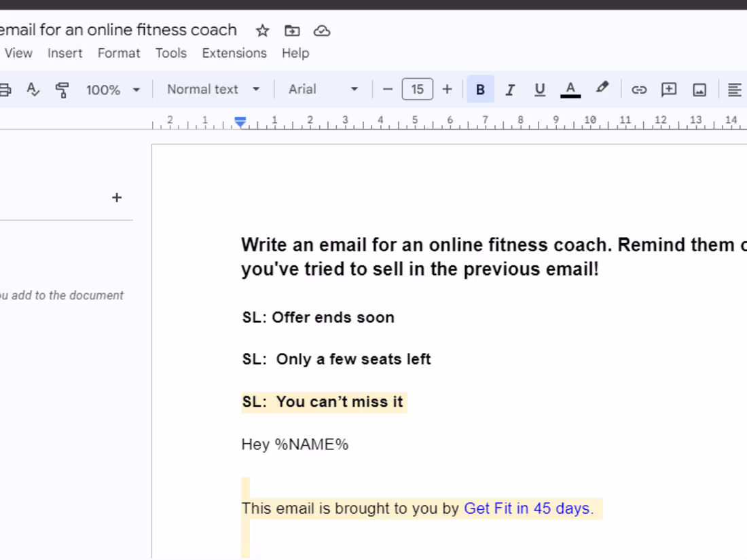This screenshot has width=747, height=560.
Task: Open spelling and grammar check
Action: tap(33, 89)
